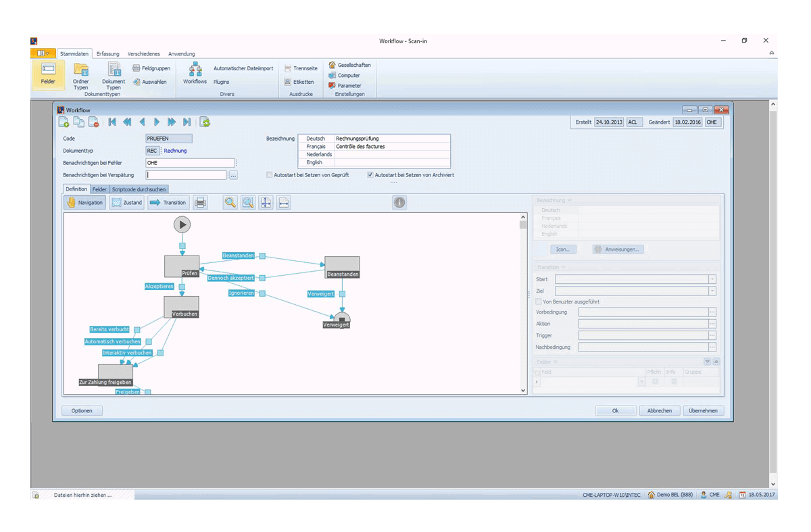
Task: Open Etiketten in Ausdrucke group
Action: (299, 82)
